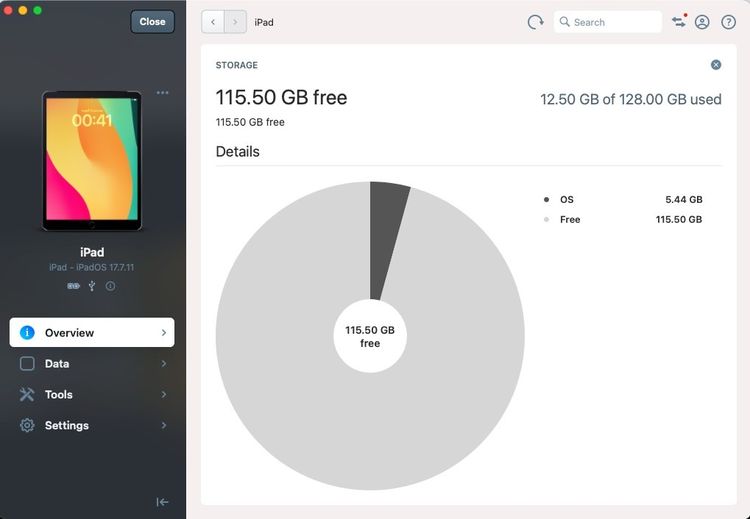750x519 pixels.
Task: Expand Overview with its chevron
Action: tap(164, 332)
